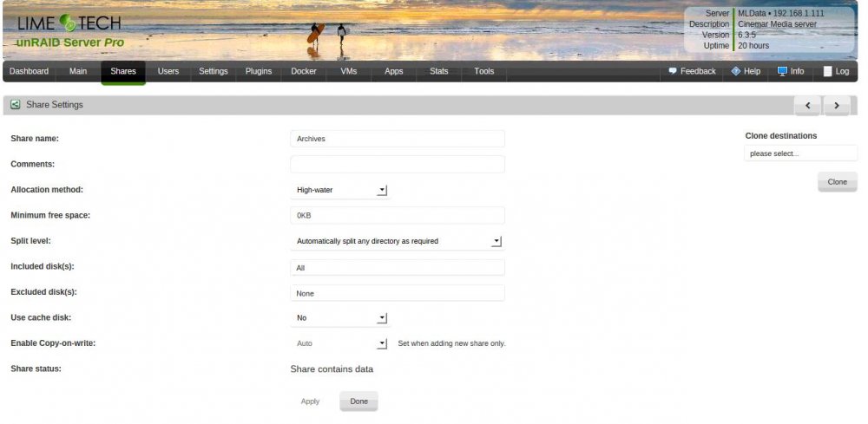Click the version number 6.3.5
868x424 pixels.
pyautogui.click(x=746, y=35)
